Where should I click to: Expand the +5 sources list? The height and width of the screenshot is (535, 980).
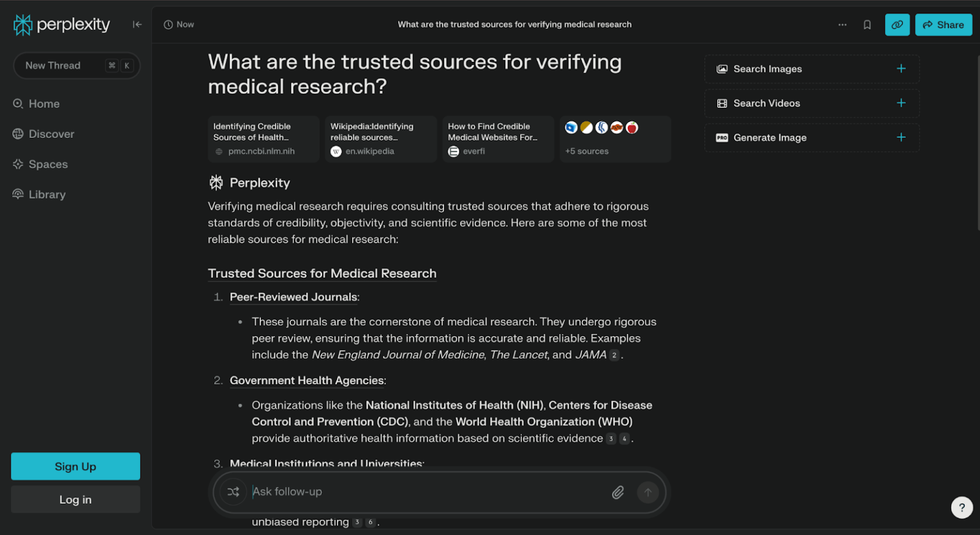(x=614, y=139)
